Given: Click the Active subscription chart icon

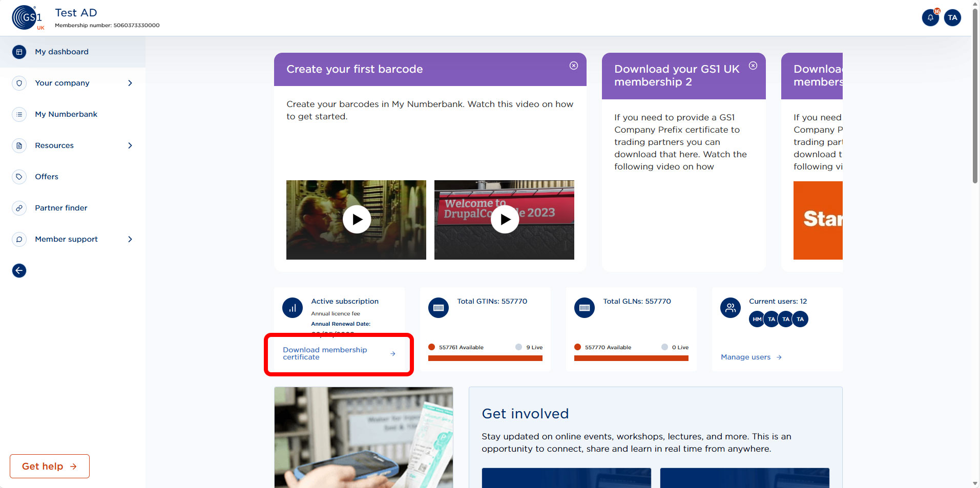Looking at the screenshot, I should [292, 308].
